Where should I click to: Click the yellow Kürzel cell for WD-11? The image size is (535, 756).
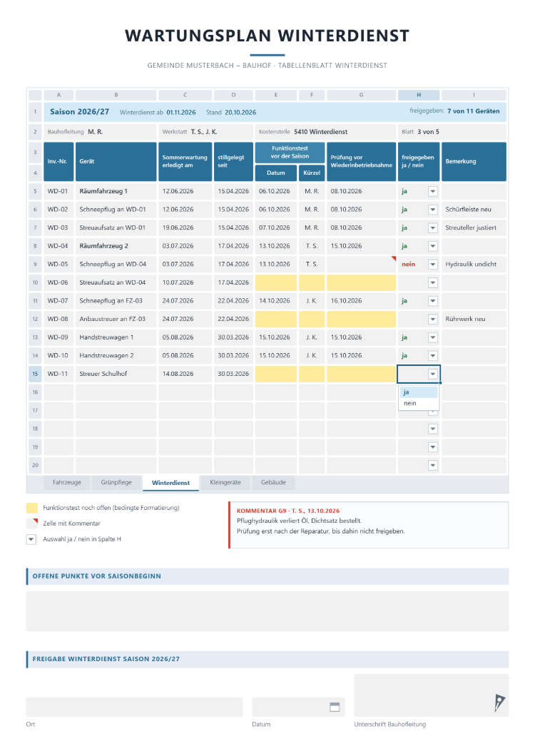coord(312,374)
